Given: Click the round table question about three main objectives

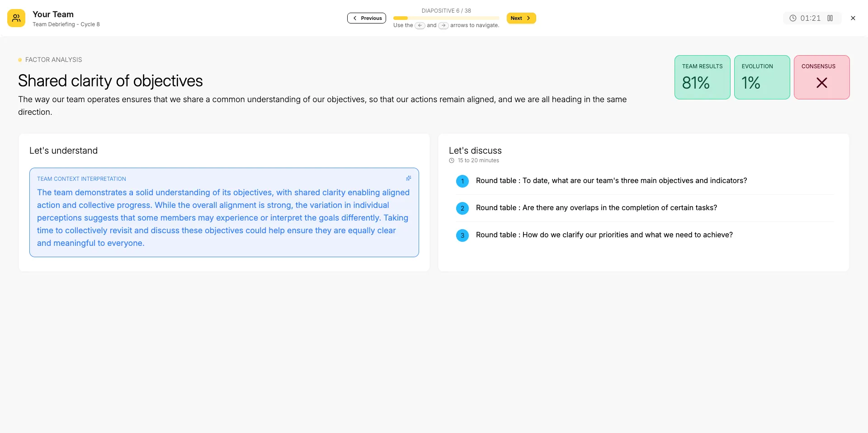Looking at the screenshot, I should click(x=611, y=181).
